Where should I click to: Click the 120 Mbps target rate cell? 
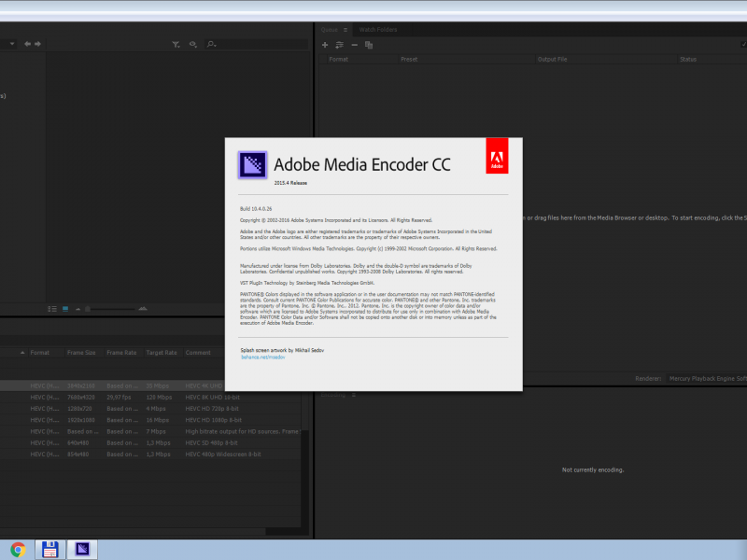(x=159, y=398)
